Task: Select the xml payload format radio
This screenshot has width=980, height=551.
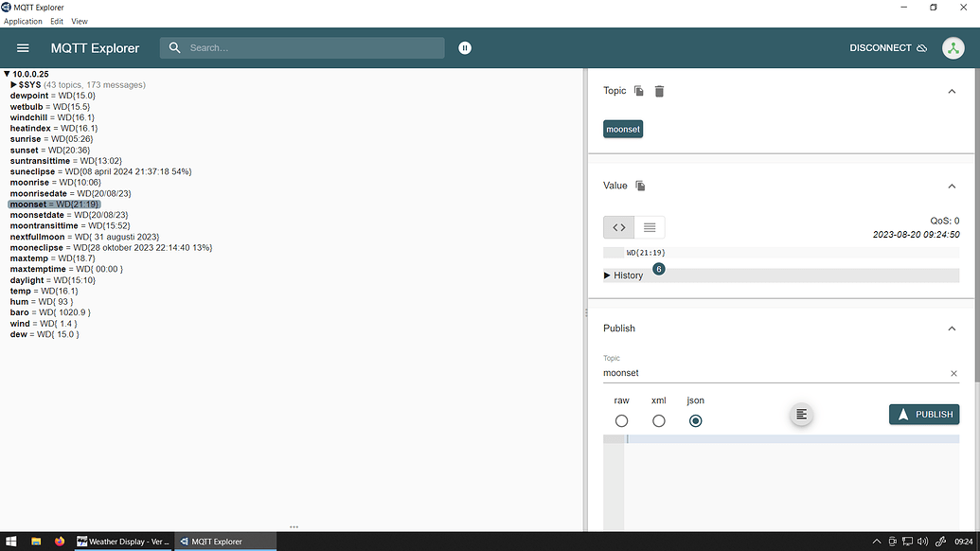Action: (659, 421)
